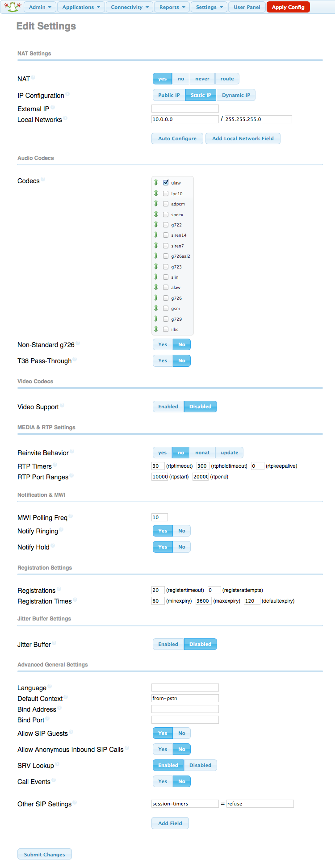Check the gsm codec checkbox
The width and height of the screenshot is (335, 868).
click(166, 308)
